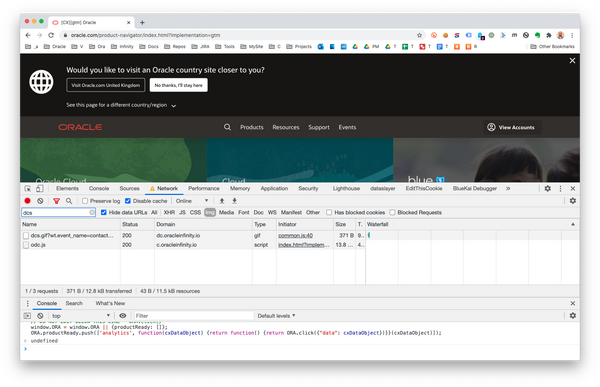Open the console drawer kebab menu
The height and width of the screenshot is (387, 600).
(x=28, y=303)
